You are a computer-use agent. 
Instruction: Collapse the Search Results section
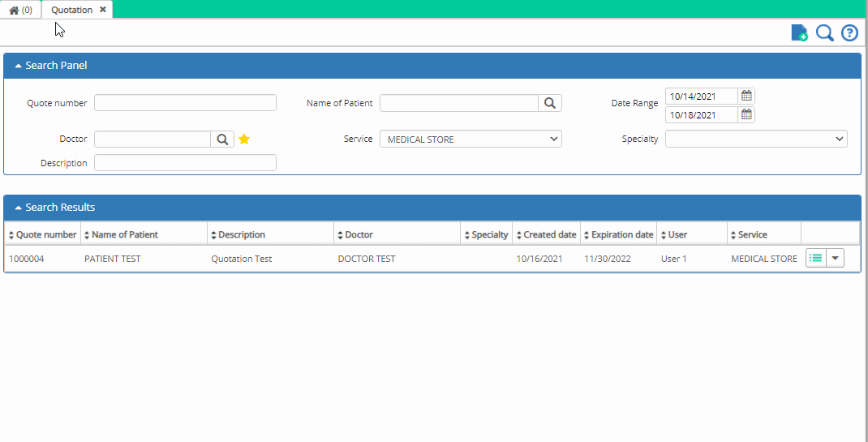coord(19,208)
